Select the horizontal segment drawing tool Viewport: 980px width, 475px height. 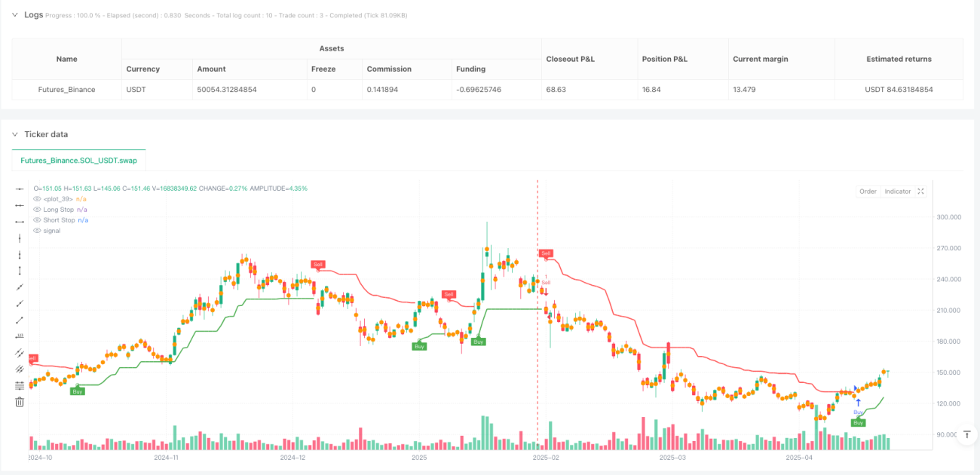pos(20,222)
